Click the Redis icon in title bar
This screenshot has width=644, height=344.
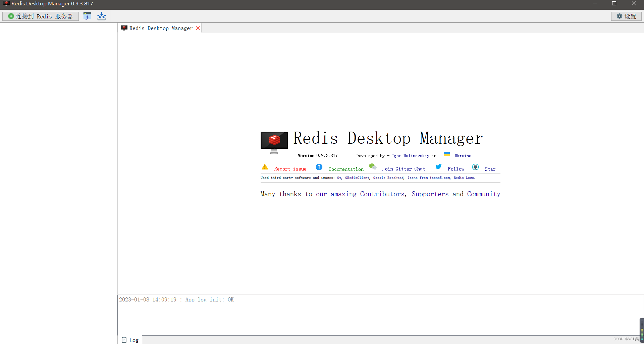[x=6, y=4]
